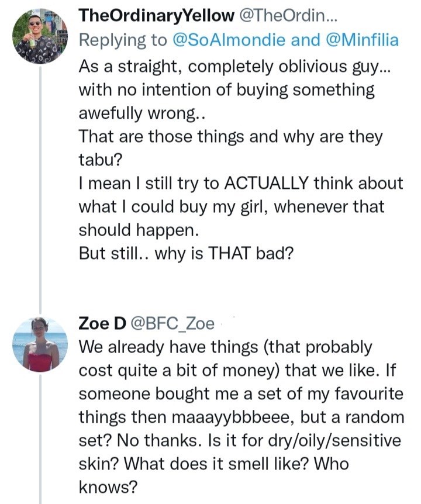
Task: Open the @BFC_Zoe handle
Action: point(172,323)
